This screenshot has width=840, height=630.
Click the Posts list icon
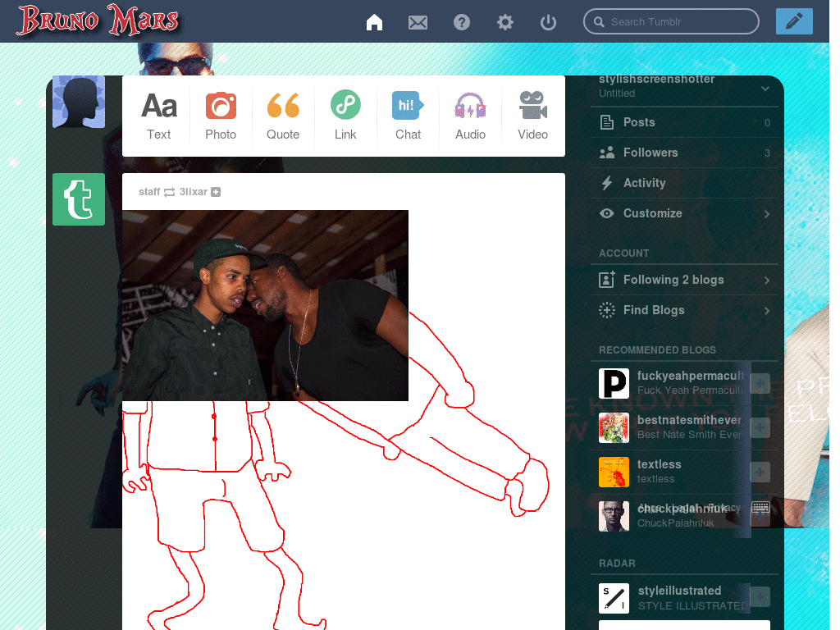pyautogui.click(x=607, y=123)
